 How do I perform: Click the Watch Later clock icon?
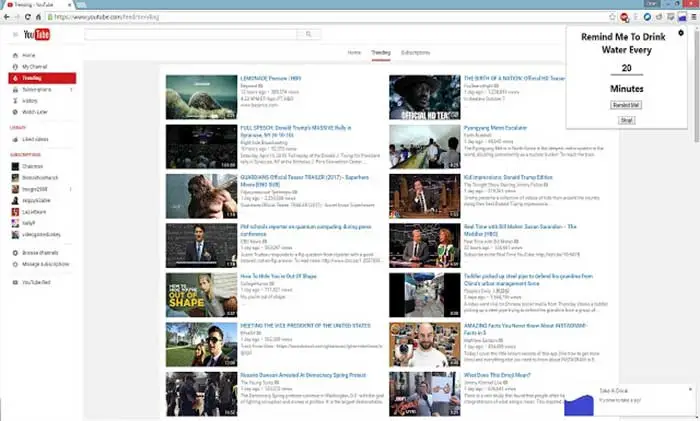[15, 112]
